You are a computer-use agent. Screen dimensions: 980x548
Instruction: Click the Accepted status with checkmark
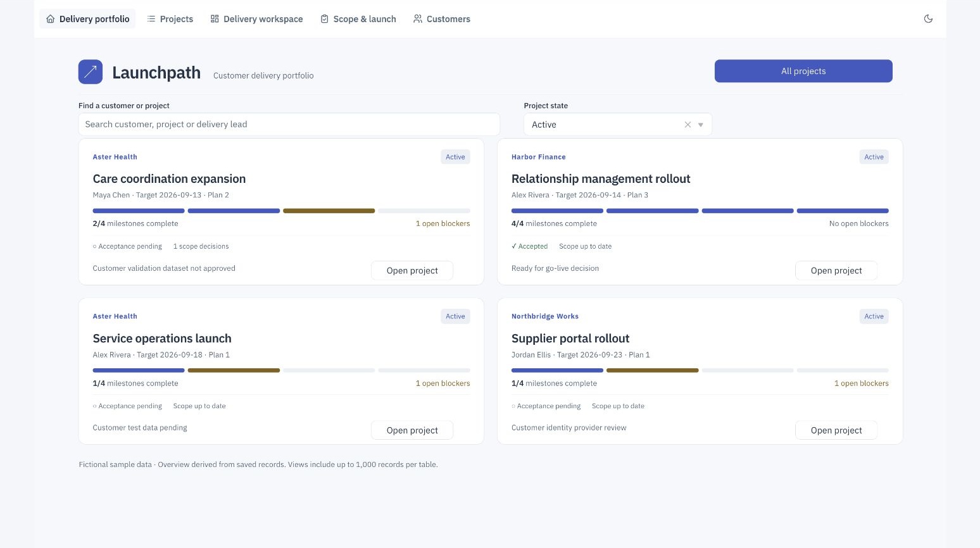[x=529, y=246]
